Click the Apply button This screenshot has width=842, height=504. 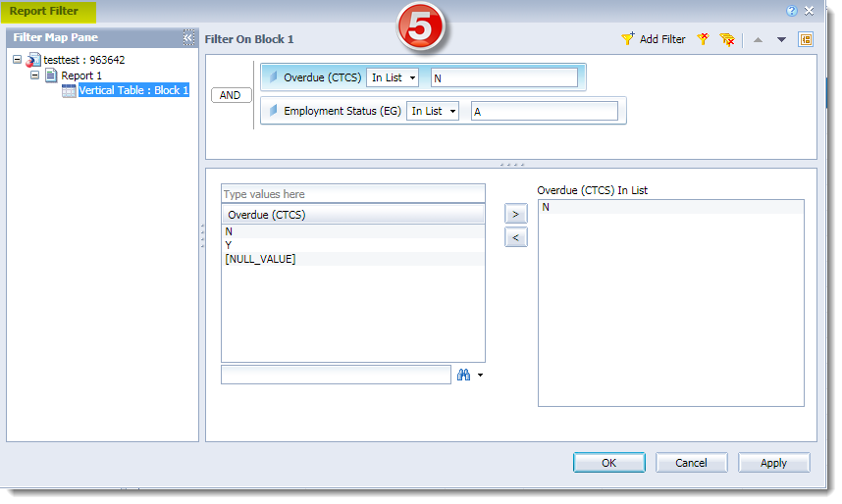(774, 463)
